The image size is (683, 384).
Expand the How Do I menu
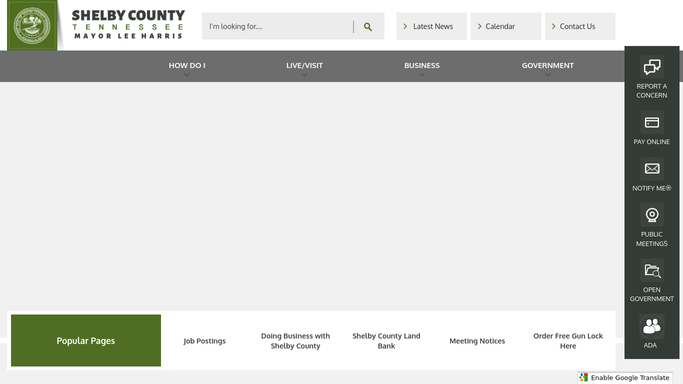187,66
